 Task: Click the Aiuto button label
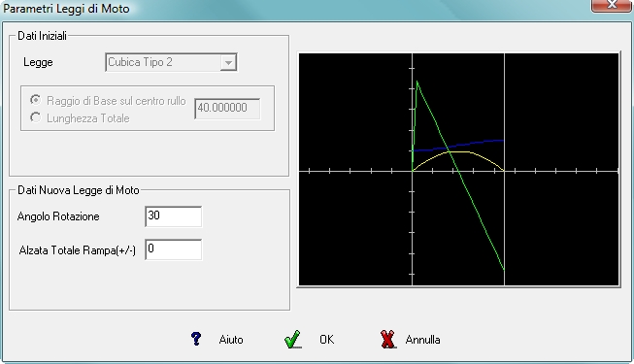click(x=231, y=340)
